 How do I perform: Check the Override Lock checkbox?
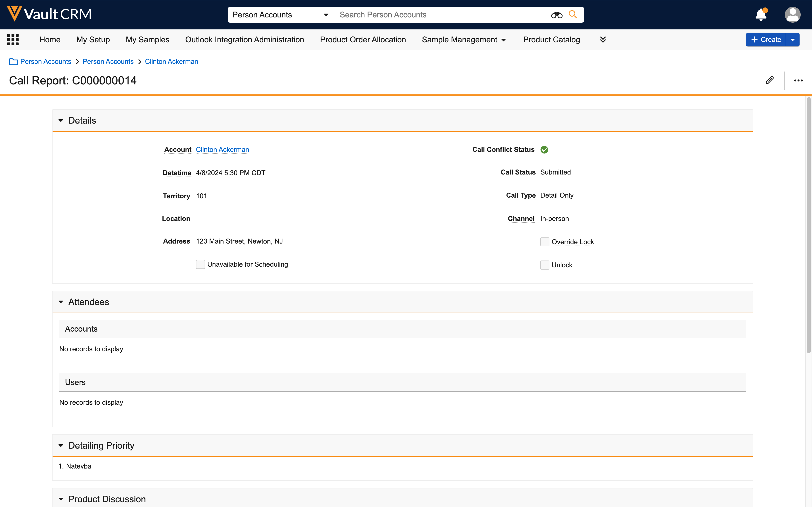coord(544,242)
